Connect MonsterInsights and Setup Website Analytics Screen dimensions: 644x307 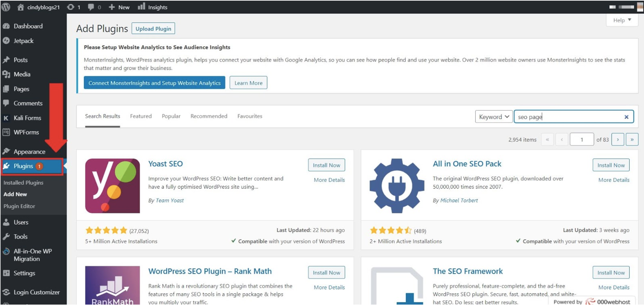point(154,83)
